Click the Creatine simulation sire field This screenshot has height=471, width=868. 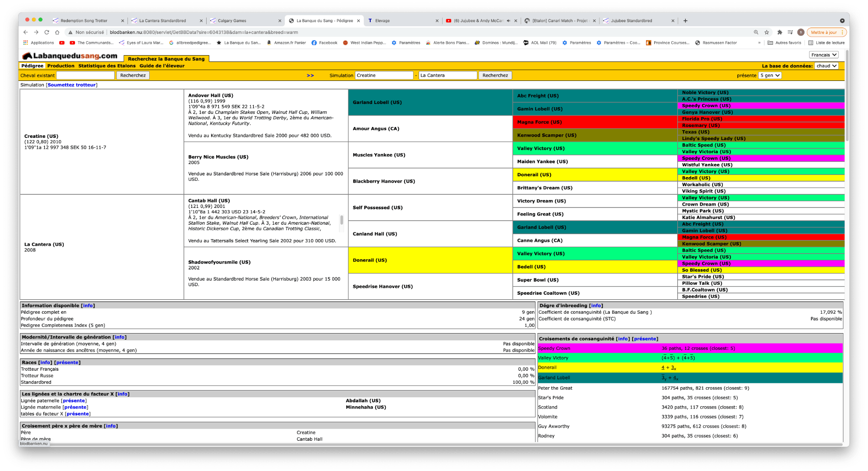[384, 75]
